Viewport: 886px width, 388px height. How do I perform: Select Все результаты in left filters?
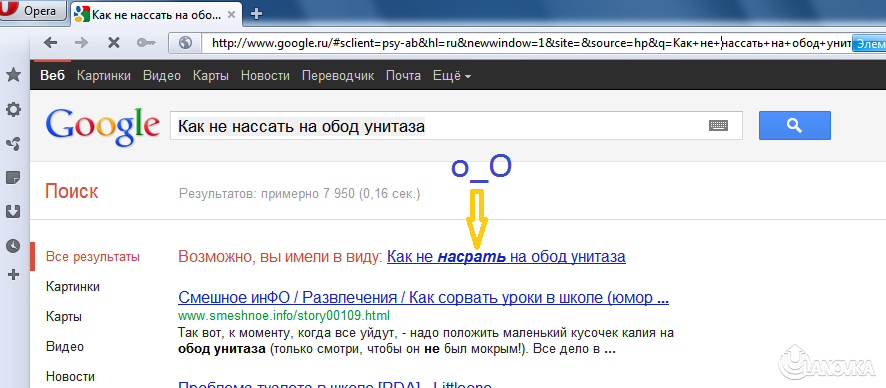tap(93, 257)
